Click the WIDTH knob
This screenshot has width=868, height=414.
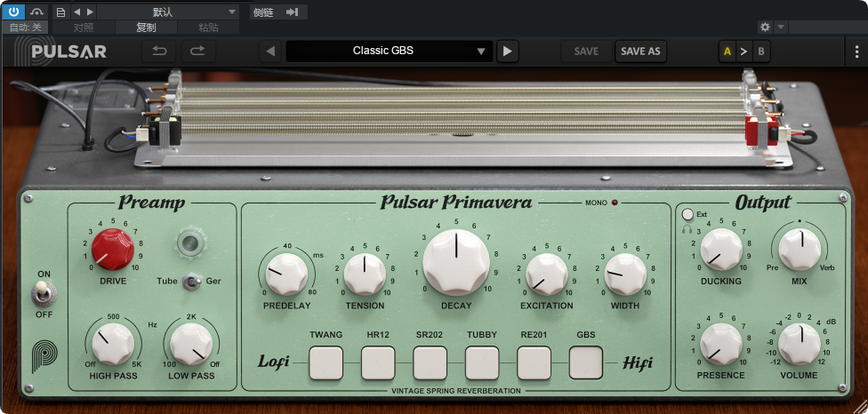click(x=625, y=275)
